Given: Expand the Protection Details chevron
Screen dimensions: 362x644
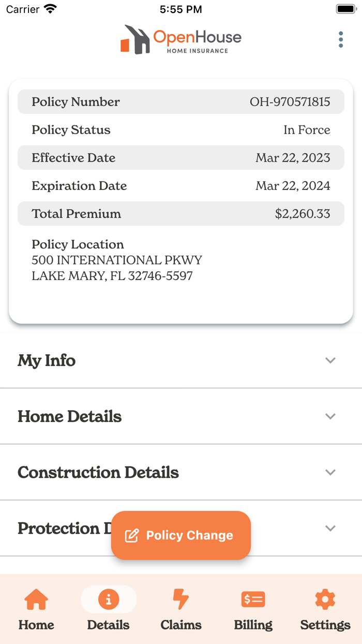Looking at the screenshot, I should pyautogui.click(x=330, y=528).
